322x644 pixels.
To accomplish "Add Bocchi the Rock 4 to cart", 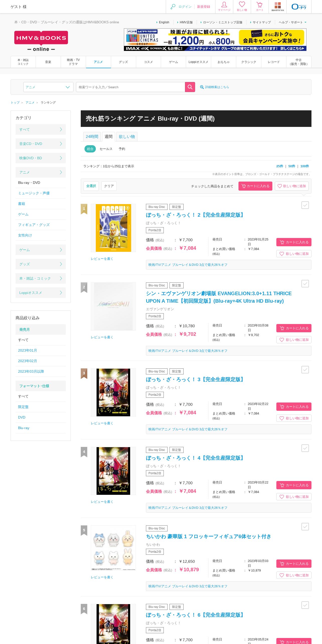I will coord(294,485).
